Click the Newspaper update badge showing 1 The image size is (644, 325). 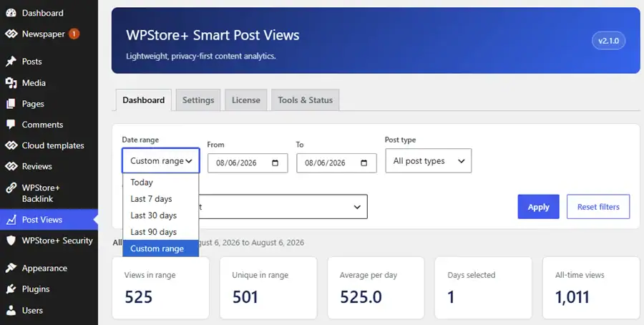(74, 34)
